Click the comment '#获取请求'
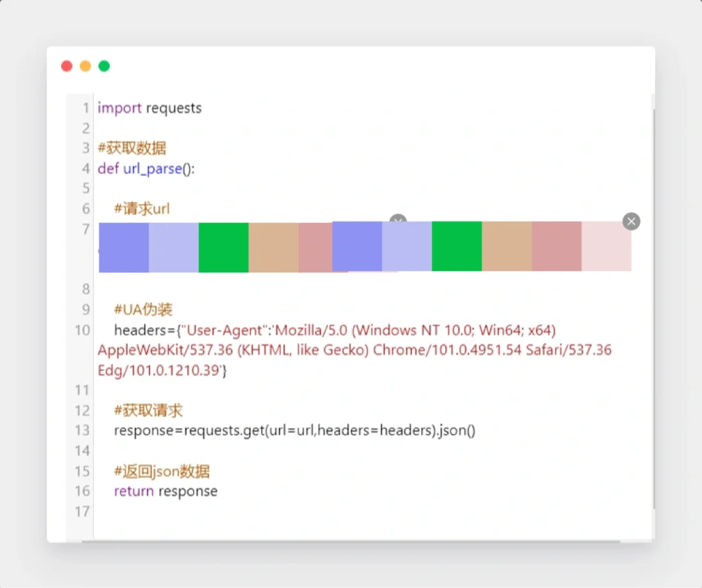 148,411
